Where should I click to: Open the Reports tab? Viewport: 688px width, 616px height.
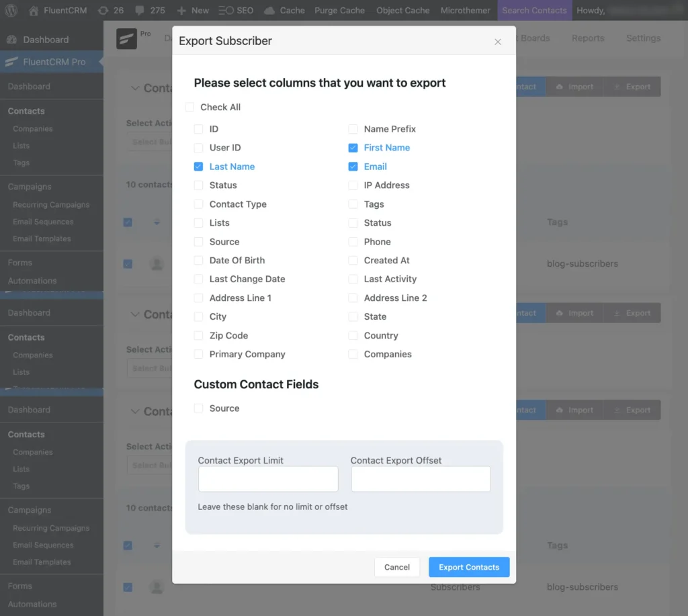tap(588, 38)
